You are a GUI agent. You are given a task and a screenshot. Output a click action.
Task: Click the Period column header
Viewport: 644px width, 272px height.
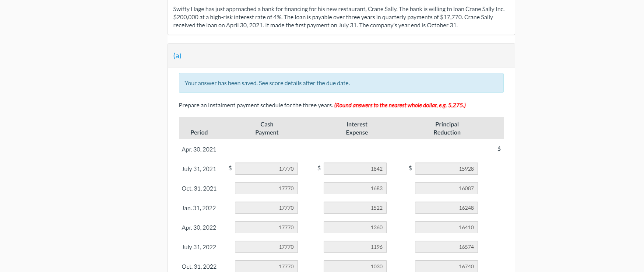[x=199, y=132]
